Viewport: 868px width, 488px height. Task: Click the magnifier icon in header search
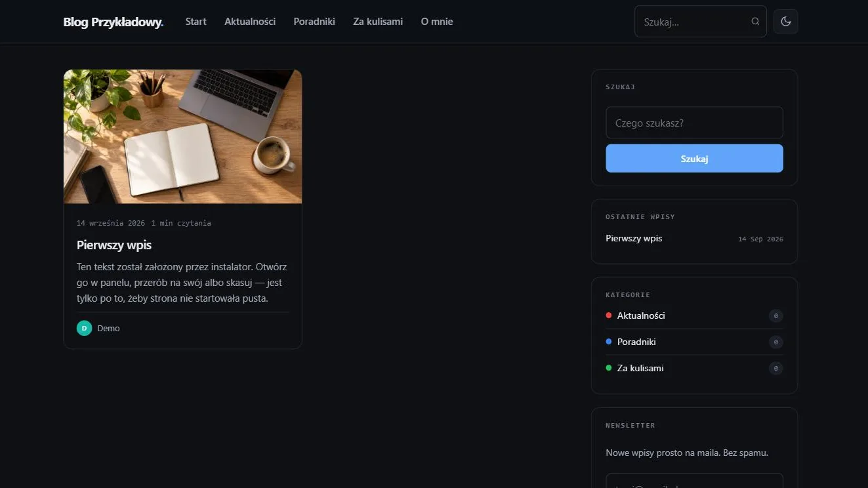(755, 22)
